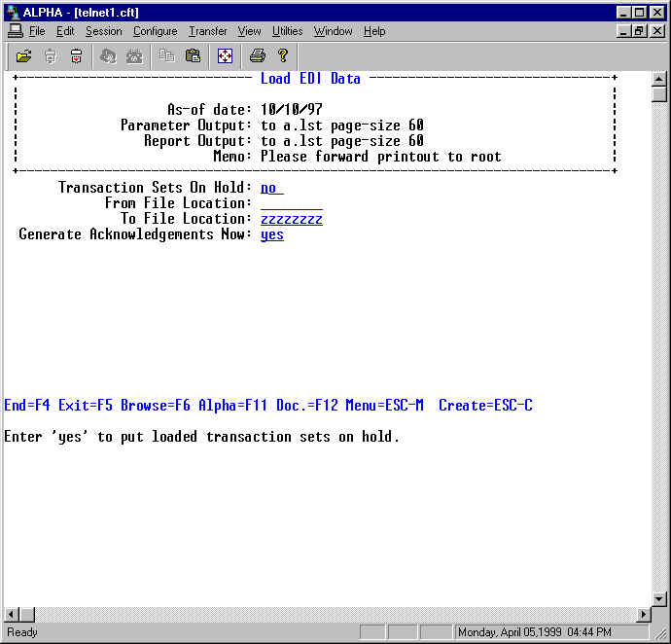
Task: Click the Open folder toolbar icon
Action: click(x=23, y=55)
